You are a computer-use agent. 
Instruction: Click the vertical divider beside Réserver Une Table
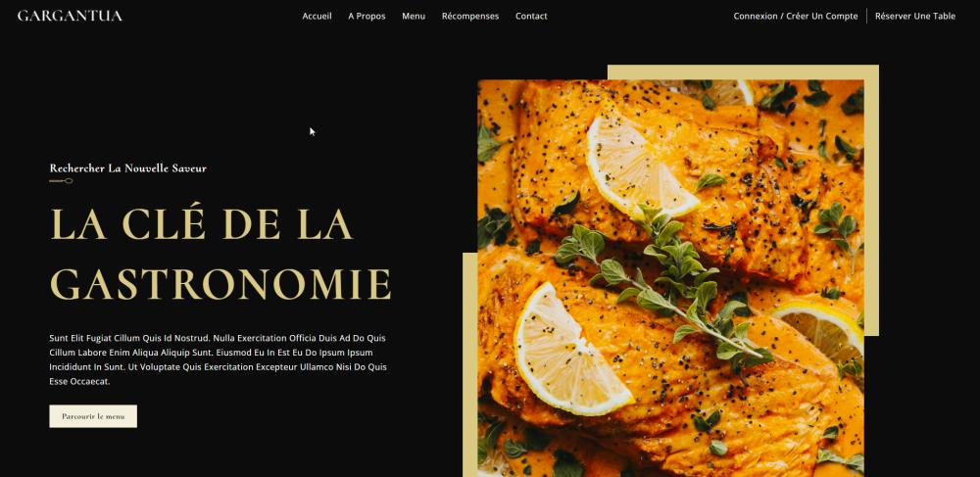pos(867,17)
